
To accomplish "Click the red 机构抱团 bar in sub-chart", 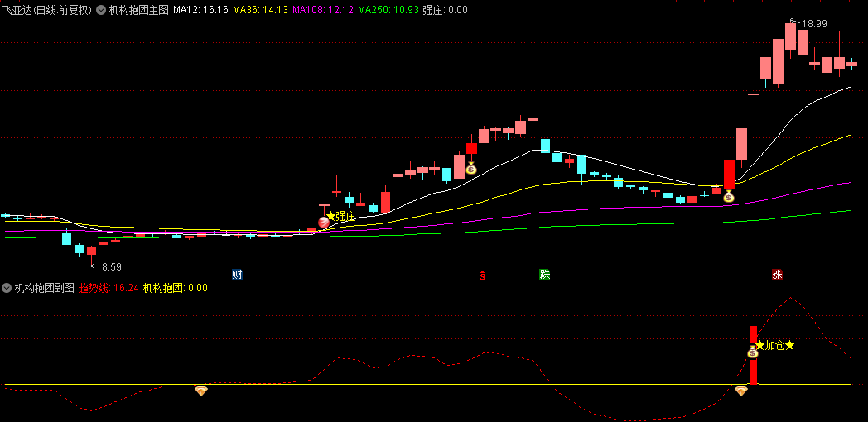I will (753, 355).
